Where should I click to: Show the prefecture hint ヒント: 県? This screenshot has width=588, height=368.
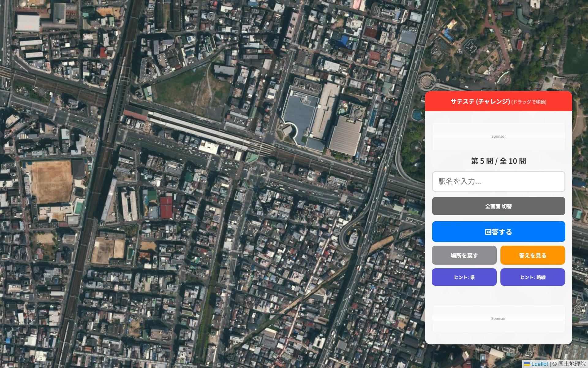(464, 277)
